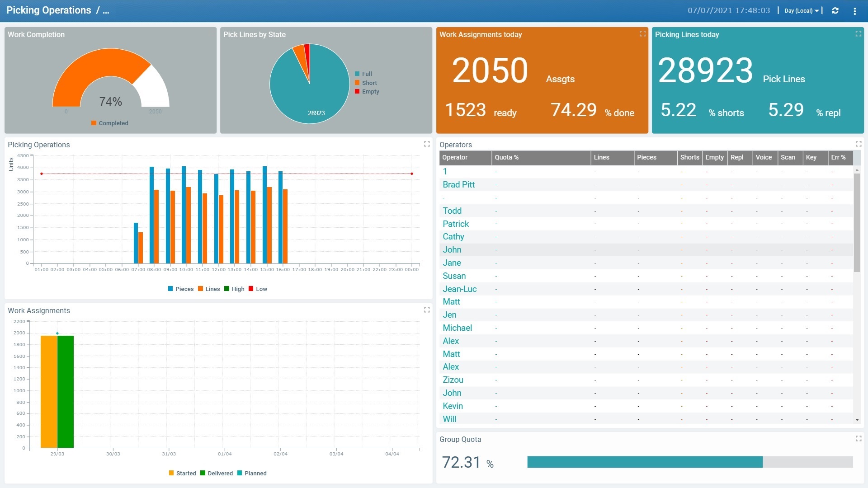Hide the Delivered series in Work Assignments legend

(x=217, y=473)
